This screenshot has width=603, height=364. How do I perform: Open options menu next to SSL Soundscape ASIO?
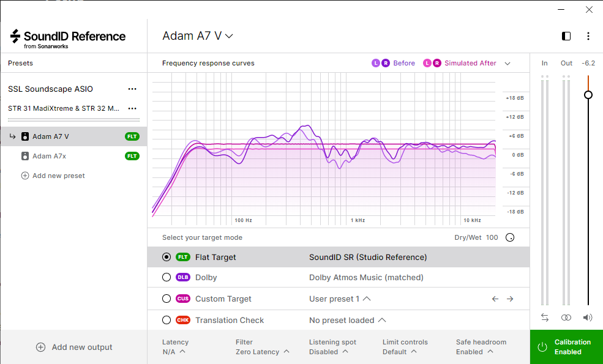coord(132,89)
